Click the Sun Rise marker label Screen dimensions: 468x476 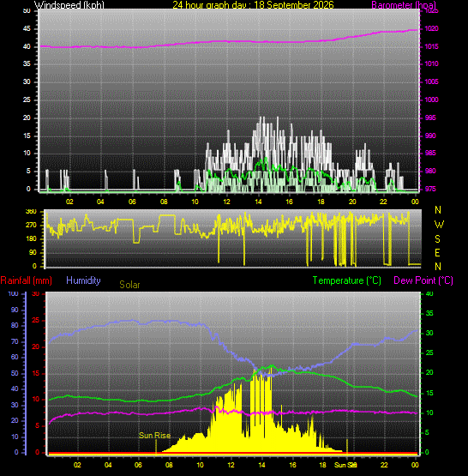tap(154, 436)
